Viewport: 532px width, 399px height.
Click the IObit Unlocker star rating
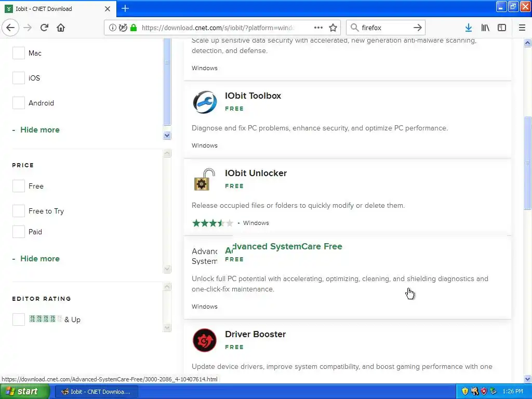click(x=212, y=223)
